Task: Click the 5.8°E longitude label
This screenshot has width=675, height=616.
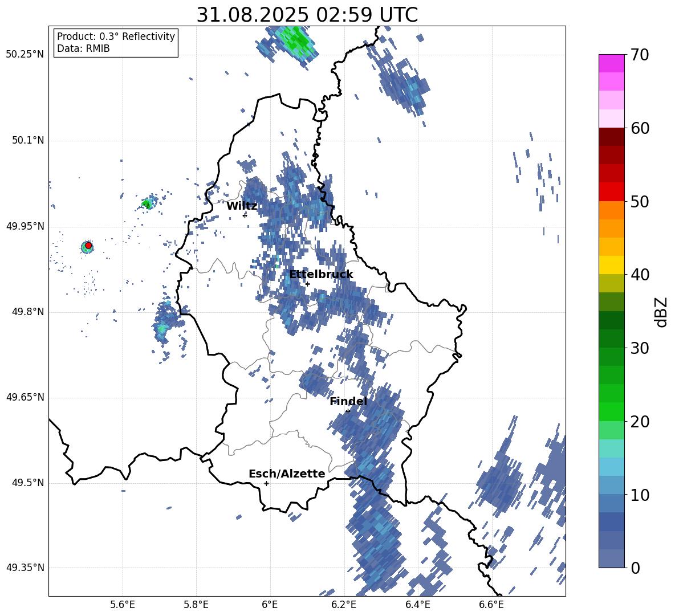Action: point(196,605)
